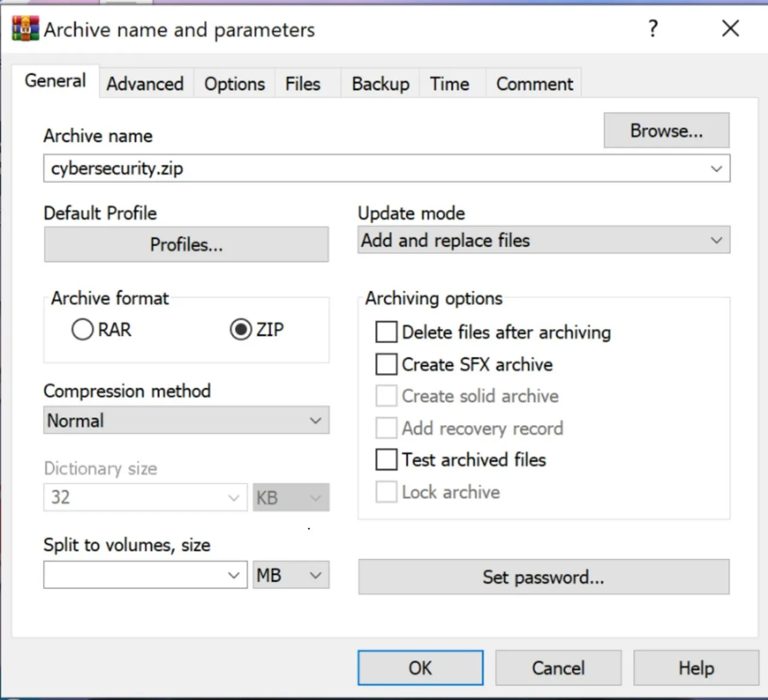Image resolution: width=768 pixels, height=700 pixels.
Task: Close the Archive name and parameters dialog
Action: click(730, 28)
